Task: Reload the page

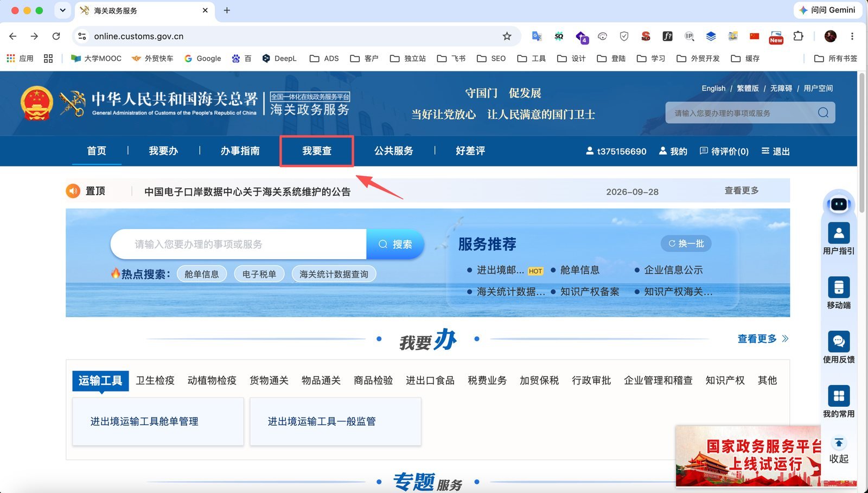Action: click(x=56, y=36)
